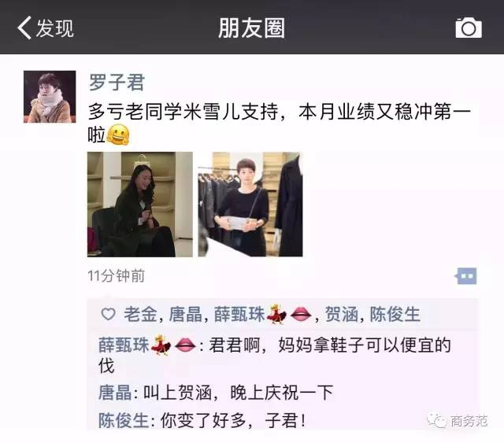504x443 pixels.
Task: Tap the 朋友圈 title in header
Action: coord(252,28)
